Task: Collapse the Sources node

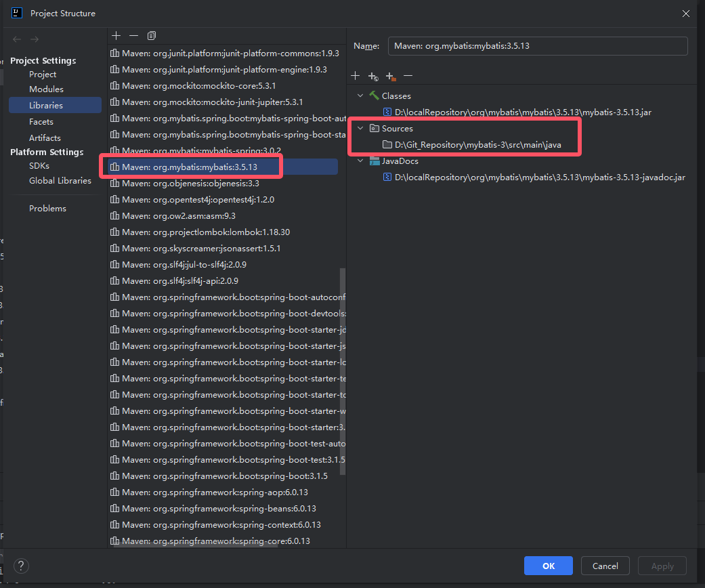Action: [360, 129]
